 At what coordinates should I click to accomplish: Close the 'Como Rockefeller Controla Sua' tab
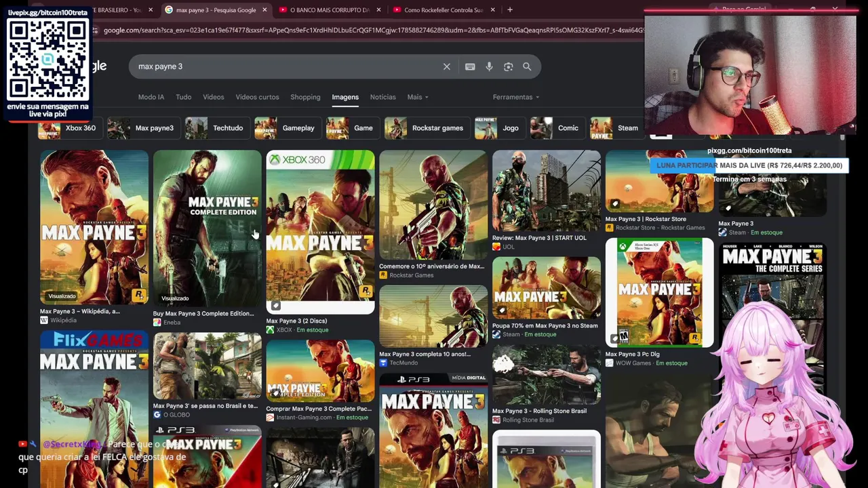coord(492,10)
